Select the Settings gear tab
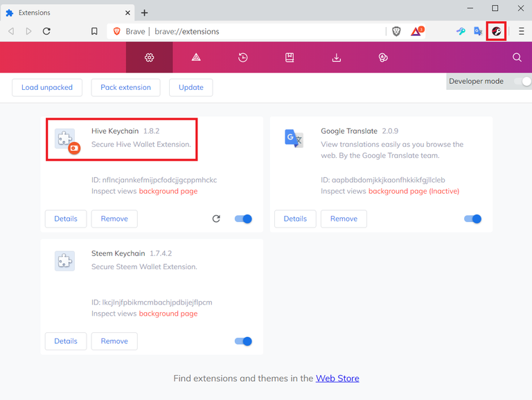This screenshot has height=400, width=532. pyautogui.click(x=150, y=57)
